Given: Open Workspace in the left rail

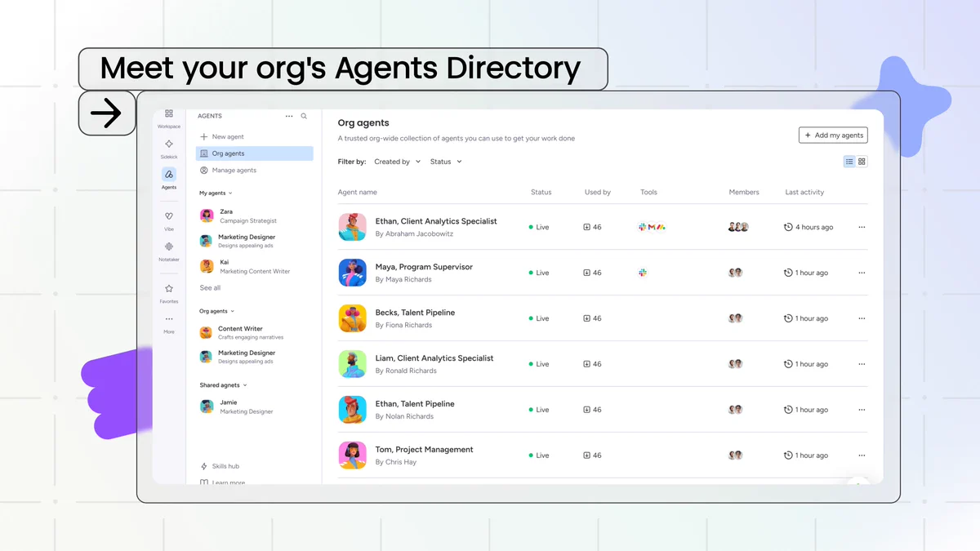Looking at the screenshot, I should pos(169,118).
